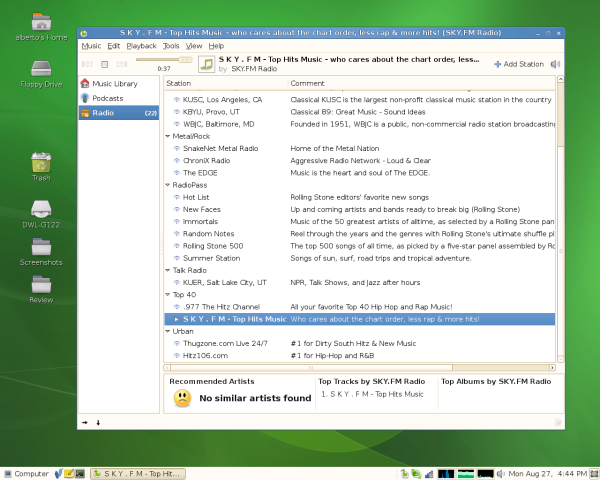The height and width of the screenshot is (480, 600).
Task: Select The EDGE station
Action: pos(360,173)
